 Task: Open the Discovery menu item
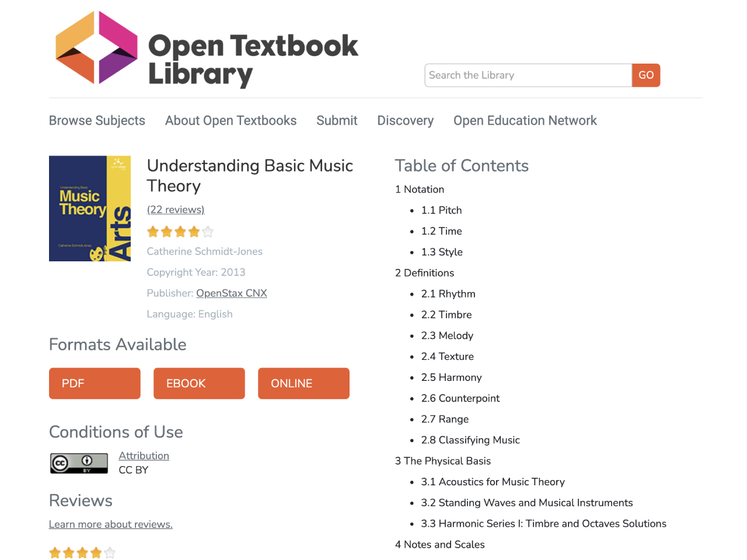[406, 121]
